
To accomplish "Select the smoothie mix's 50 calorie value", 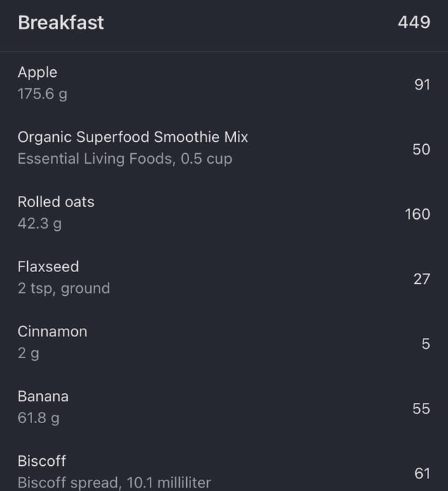I will pyautogui.click(x=421, y=149).
